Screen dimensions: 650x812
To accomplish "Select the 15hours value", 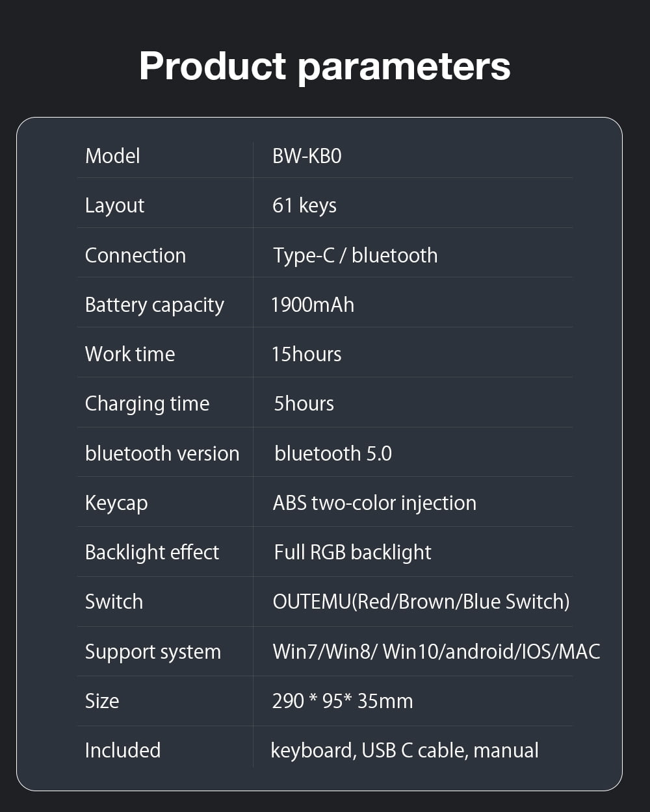I will point(306,354).
